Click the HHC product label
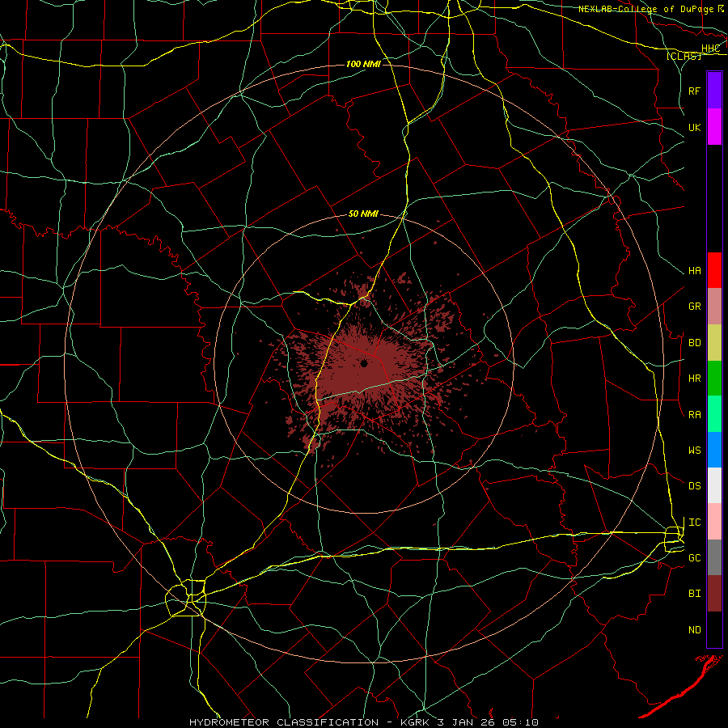Viewport: 728px width, 728px height. [710, 49]
